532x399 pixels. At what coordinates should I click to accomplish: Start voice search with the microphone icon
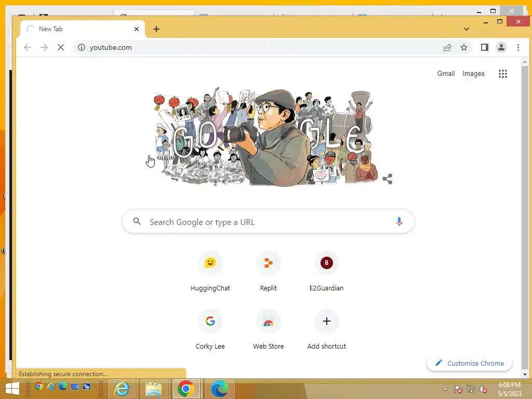point(399,221)
